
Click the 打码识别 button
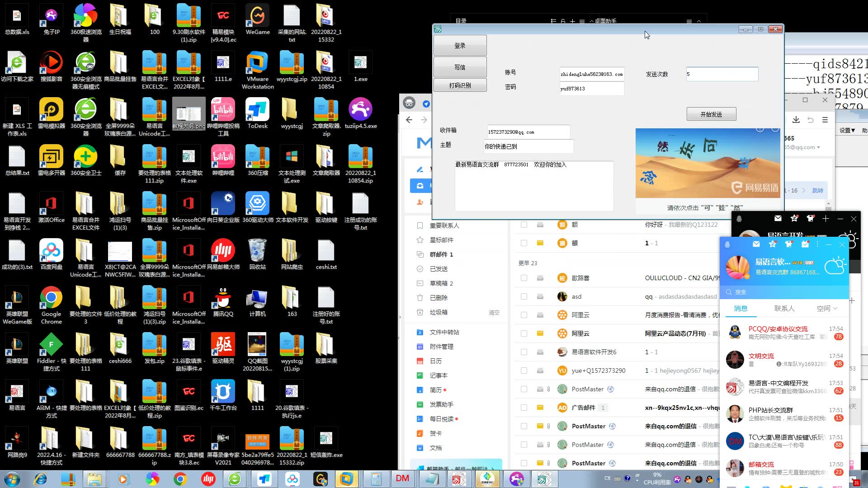click(x=460, y=85)
